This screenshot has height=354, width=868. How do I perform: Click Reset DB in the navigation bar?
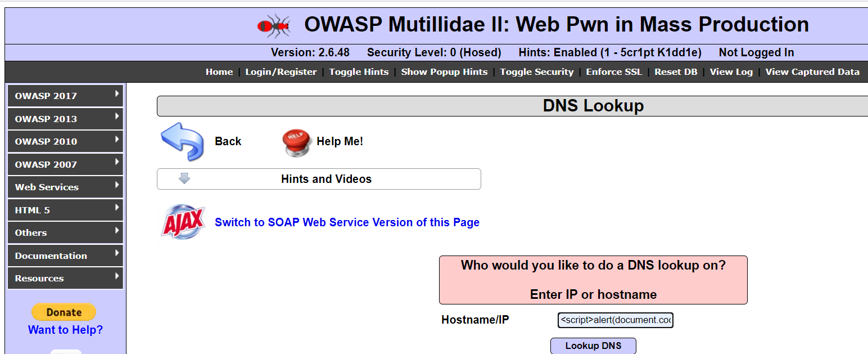pos(675,71)
